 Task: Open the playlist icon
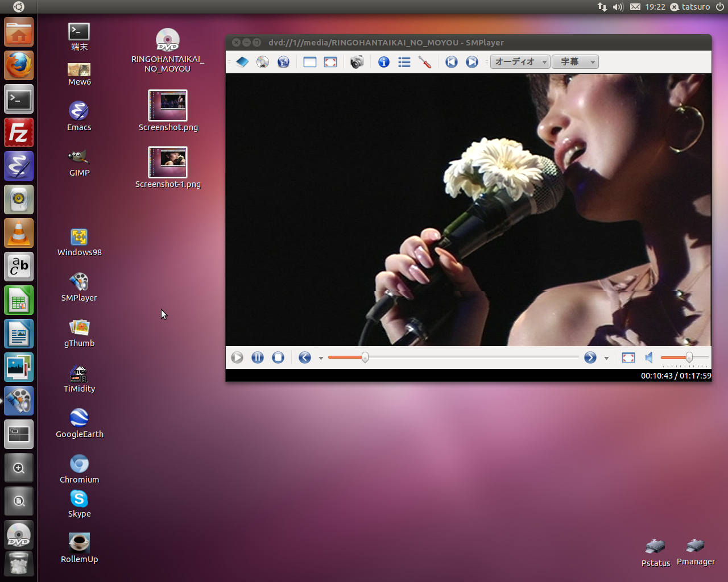(404, 62)
